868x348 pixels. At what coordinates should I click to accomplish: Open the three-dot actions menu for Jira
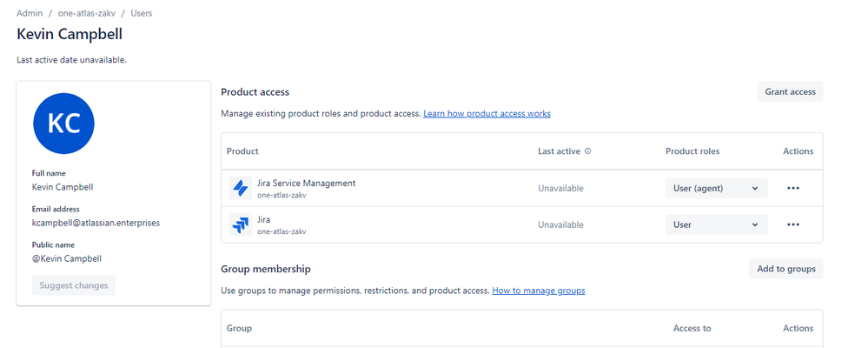pyautogui.click(x=792, y=224)
